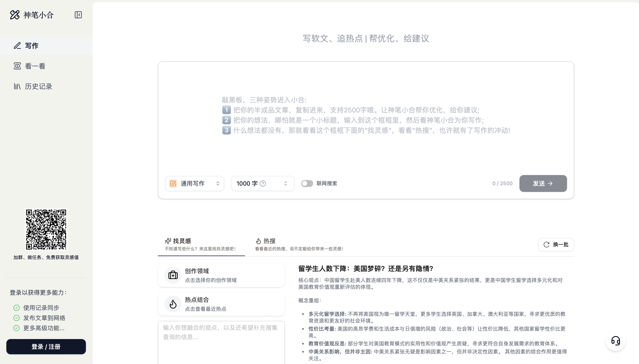
Task: Open the 看一看 menu item
Action: click(46, 66)
